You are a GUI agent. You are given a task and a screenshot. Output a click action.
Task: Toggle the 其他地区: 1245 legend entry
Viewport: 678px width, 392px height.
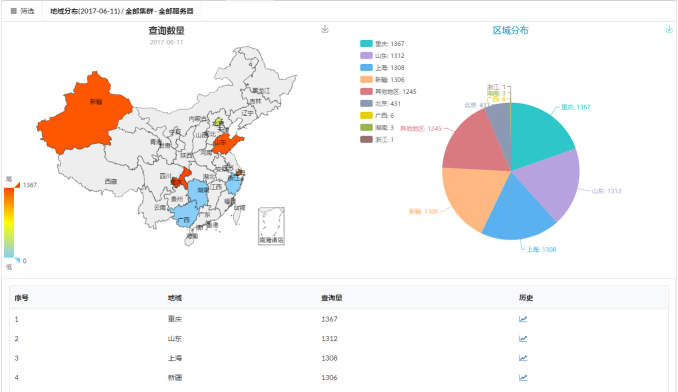click(388, 92)
